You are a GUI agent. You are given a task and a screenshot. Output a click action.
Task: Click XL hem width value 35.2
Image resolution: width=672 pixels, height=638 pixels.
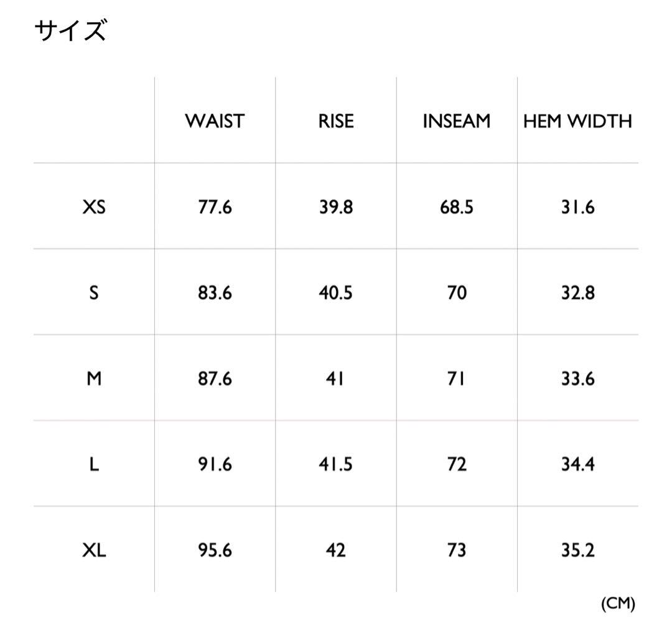pyautogui.click(x=578, y=550)
